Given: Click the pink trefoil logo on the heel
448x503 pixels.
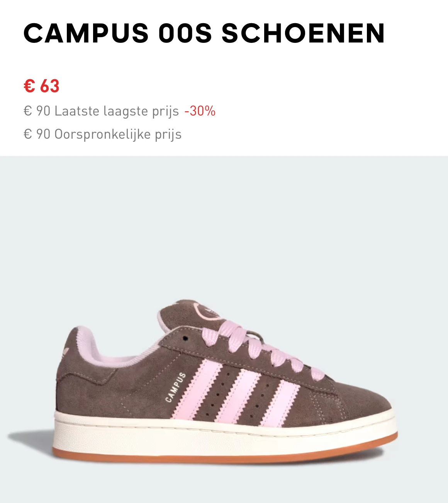Looking at the screenshot, I should 65,352.
